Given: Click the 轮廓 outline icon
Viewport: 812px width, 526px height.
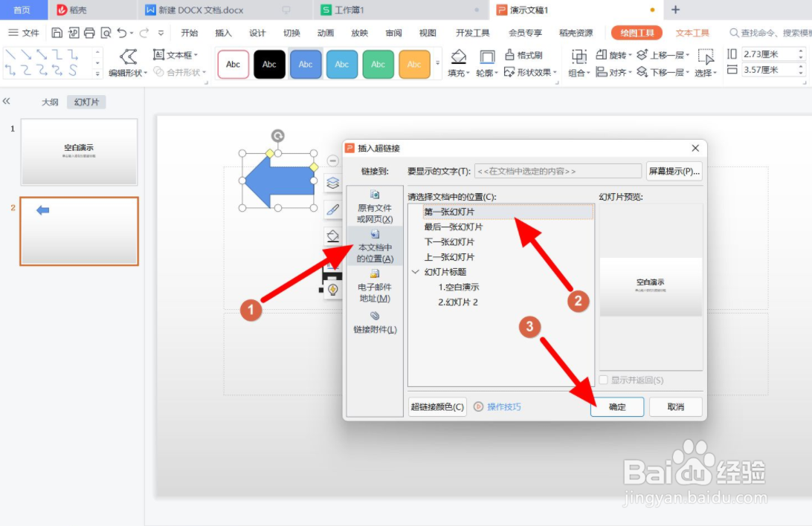Looking at the screenshot, I should pos(487,56).
